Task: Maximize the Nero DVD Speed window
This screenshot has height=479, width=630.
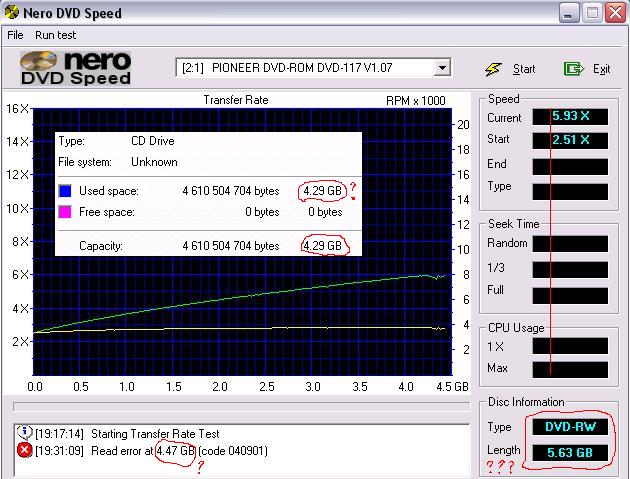Action: click(x=591, y=13)
